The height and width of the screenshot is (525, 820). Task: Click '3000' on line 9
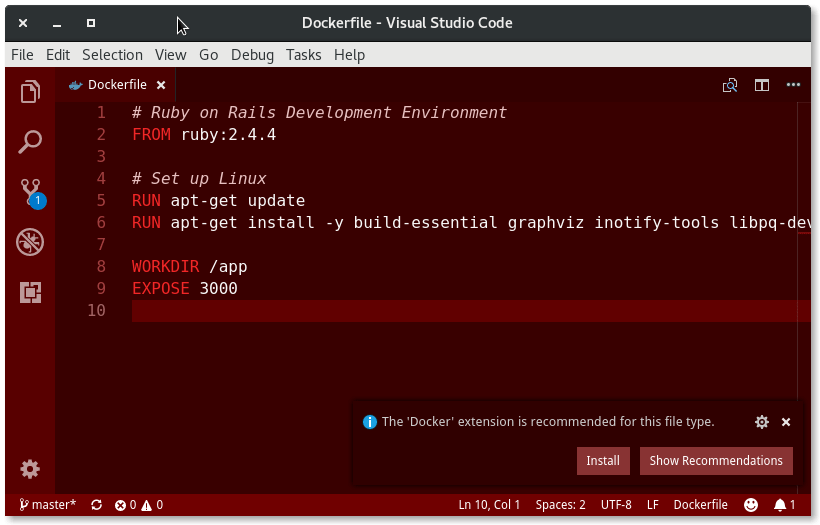point(219,289)
